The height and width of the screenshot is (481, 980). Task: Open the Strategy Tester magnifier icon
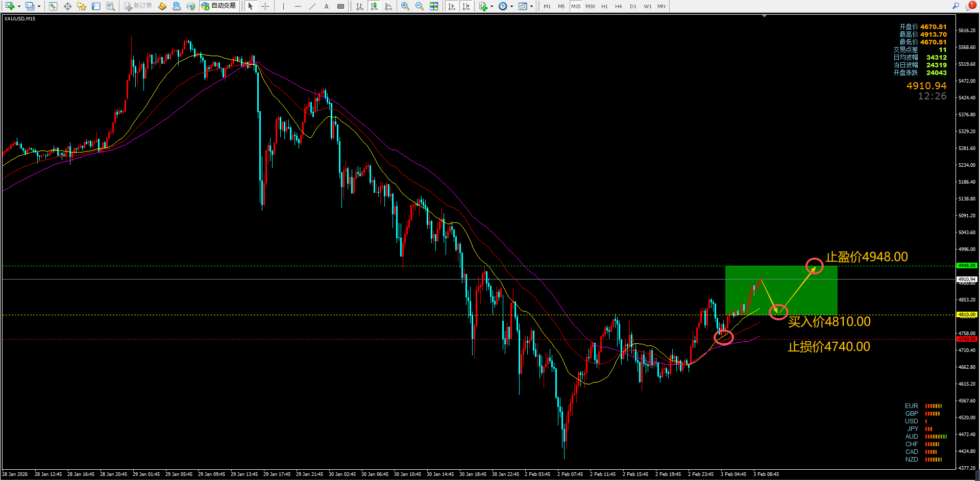point(110,6)
